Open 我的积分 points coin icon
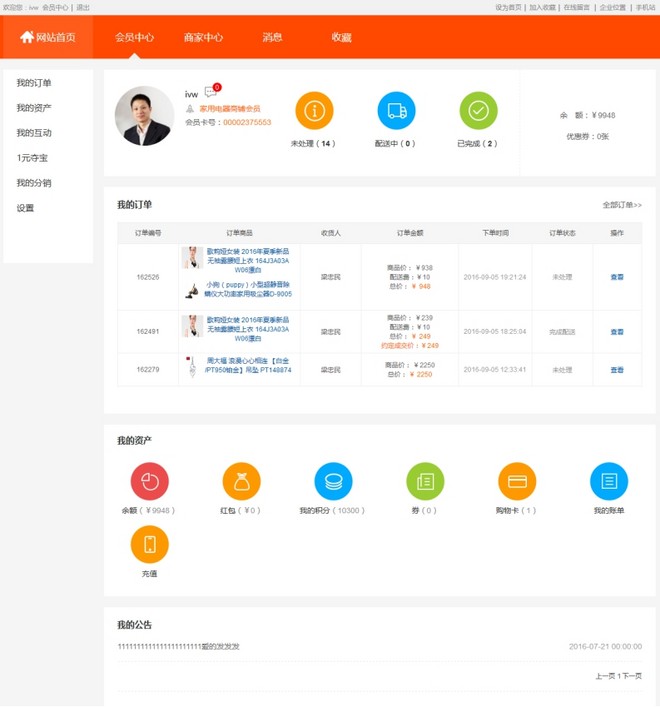 (x=333, y=482)
